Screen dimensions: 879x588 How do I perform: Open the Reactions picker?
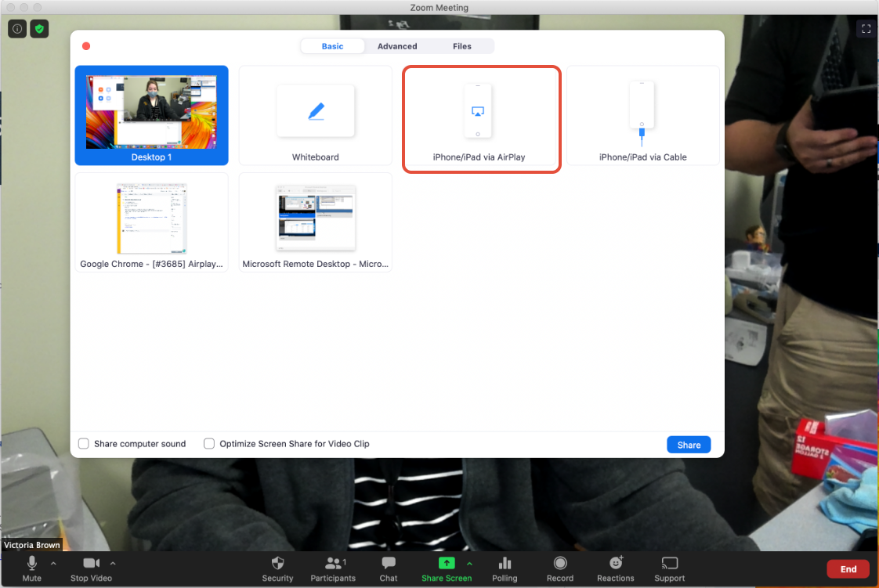(x=616, y=569)
